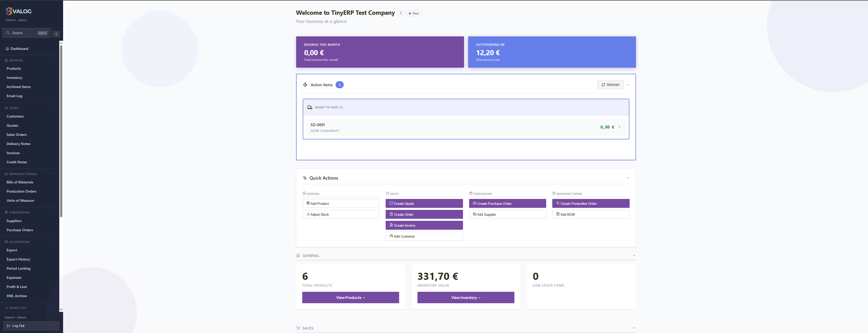
Task: Collapse the GENERAL dashboard stats section
Action: (x=634, y=255)
